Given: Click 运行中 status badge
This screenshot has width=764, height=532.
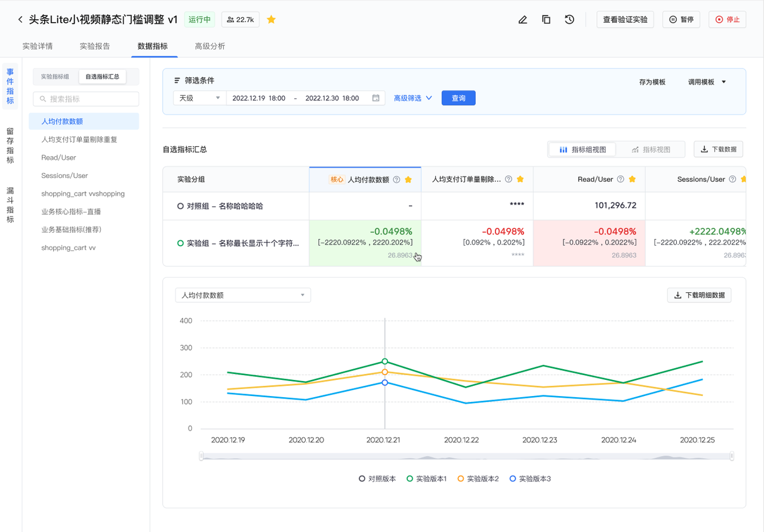Looking at the screenshot, I should pos(200,20).
